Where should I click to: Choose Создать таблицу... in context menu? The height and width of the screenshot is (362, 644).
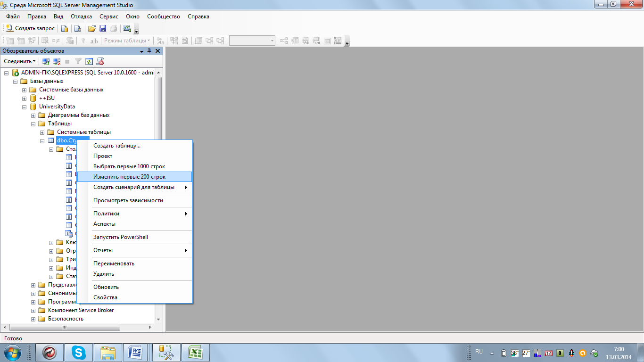point(134,146)
